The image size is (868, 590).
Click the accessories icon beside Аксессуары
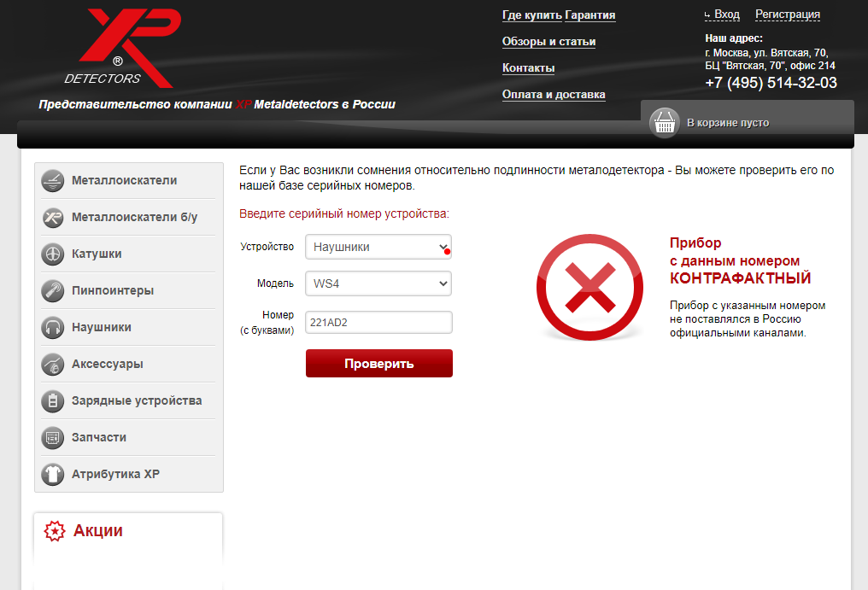(x=53, y=365)
